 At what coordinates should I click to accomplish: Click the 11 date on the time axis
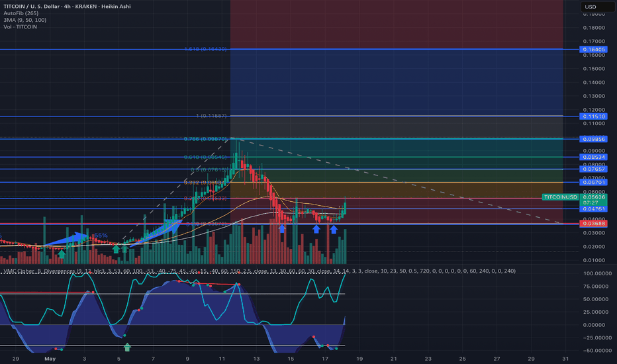(222, 359)
